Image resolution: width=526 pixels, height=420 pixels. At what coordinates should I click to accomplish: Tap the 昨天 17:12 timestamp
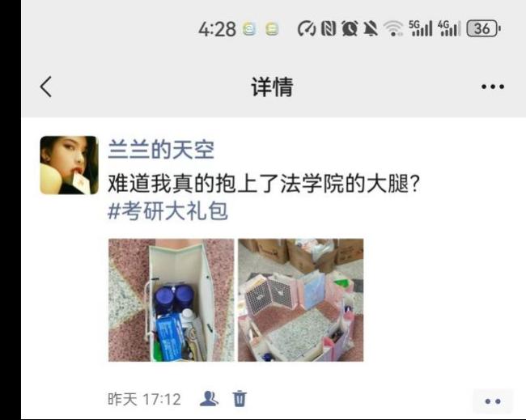144,399
